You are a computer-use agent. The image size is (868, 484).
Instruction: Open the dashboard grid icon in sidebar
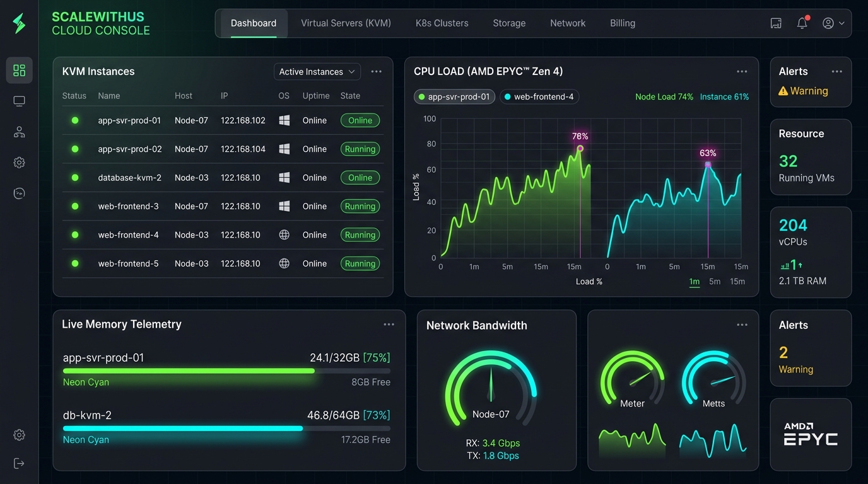(x=20, y=70)
